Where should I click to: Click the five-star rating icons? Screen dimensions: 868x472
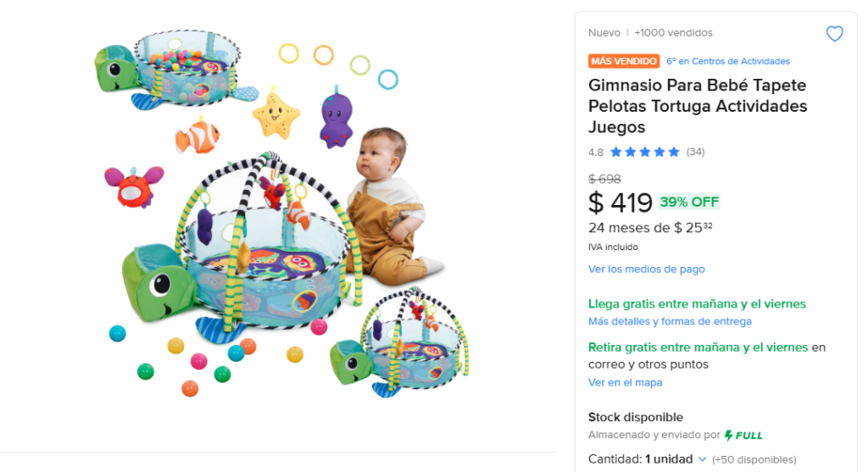pyautogui.click(x=644, y=153)
